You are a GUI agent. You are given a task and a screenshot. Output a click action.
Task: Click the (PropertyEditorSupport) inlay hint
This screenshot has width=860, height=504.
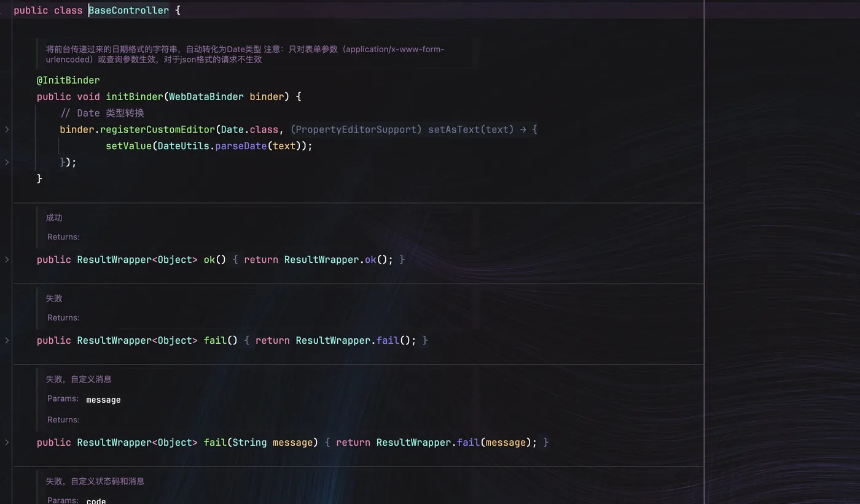point(356,130)
